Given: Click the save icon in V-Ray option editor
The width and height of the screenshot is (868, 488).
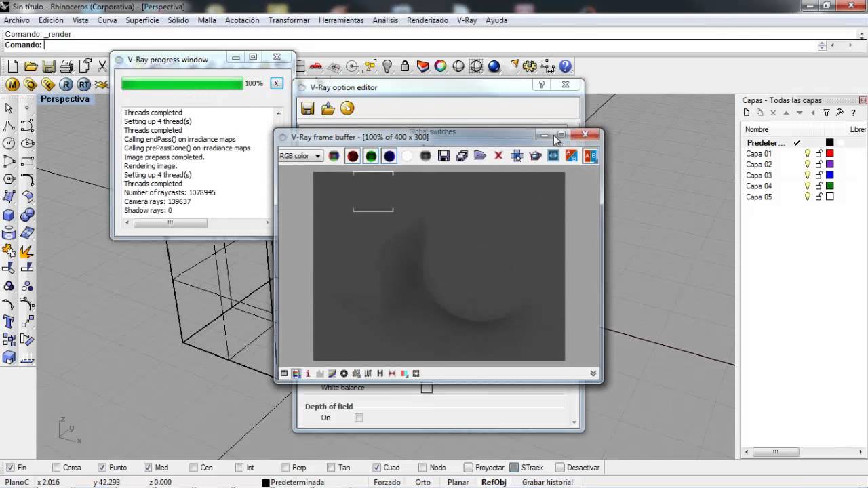Looking at the screenshot, I should point(308,108).
